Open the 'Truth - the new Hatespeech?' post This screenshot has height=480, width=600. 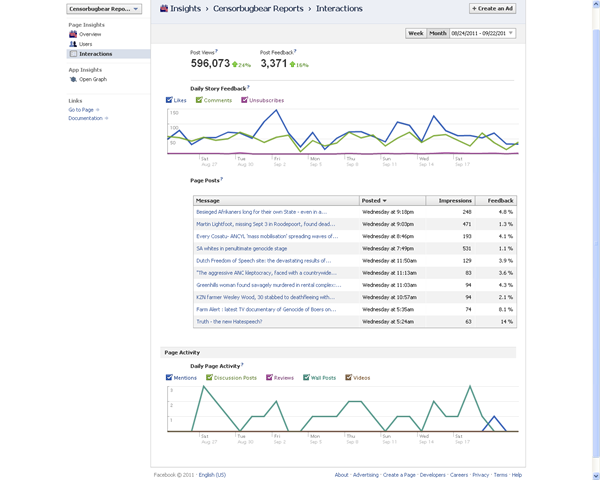[229, 322]
